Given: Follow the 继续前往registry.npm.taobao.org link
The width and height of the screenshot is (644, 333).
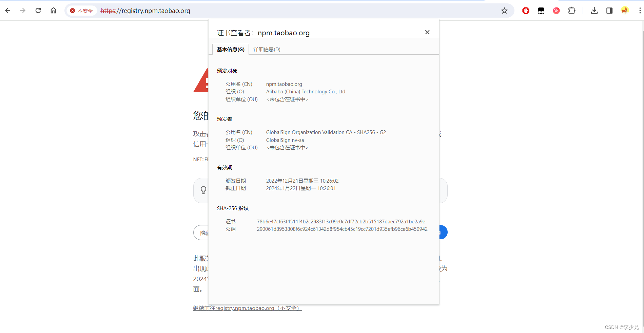Looking at the screenshot, I should pyautogui.click(x=247, y=308).
